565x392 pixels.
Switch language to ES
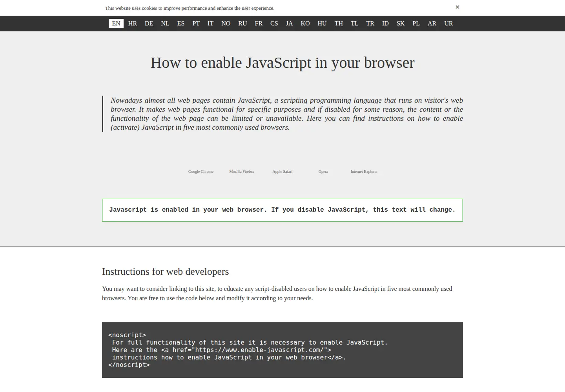pyautogui.click(x=181, y=24)
